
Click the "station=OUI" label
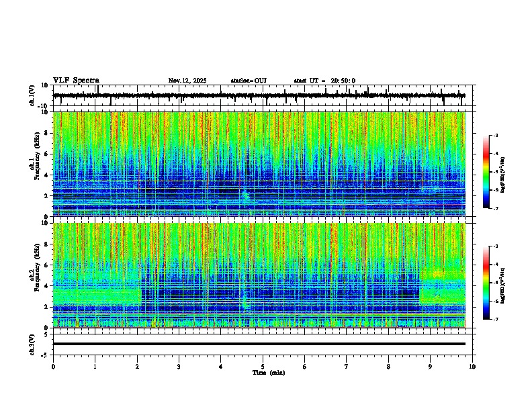[x=249, y=81]
